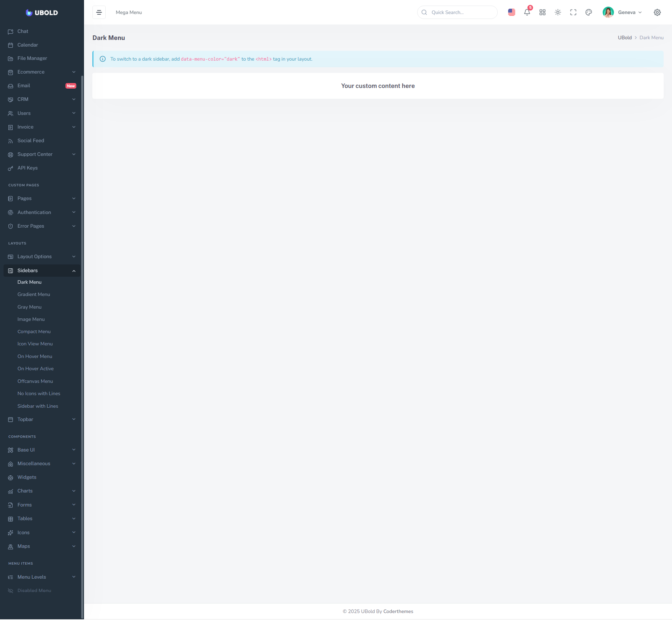
Task: Expand the CRM menu chevron
Action: pos(74,99)
